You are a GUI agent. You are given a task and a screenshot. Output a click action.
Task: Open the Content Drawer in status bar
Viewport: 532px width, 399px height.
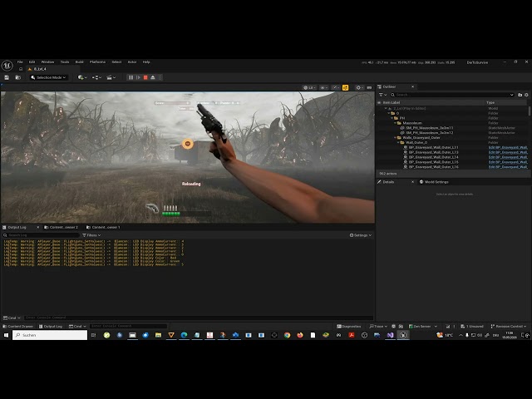pos(18,327)
